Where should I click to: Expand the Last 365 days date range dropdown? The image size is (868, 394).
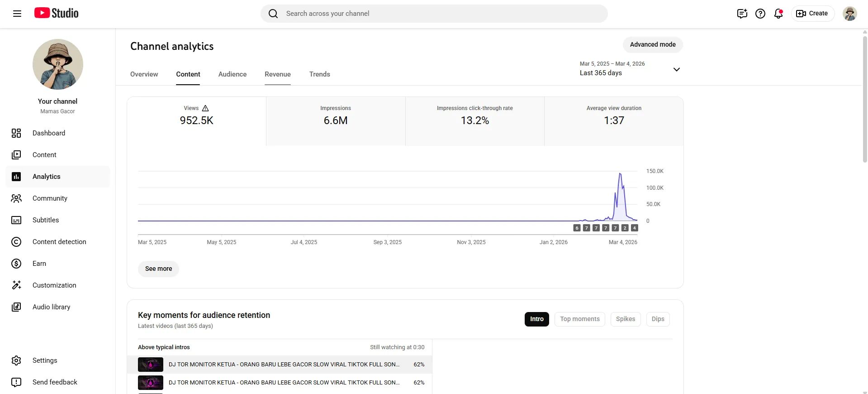click(630, 69)
